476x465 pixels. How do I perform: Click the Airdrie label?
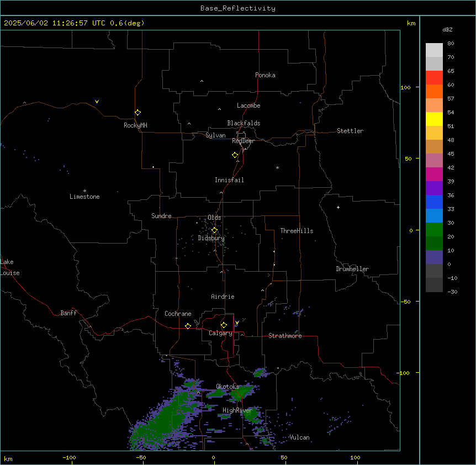coord(223,297)
